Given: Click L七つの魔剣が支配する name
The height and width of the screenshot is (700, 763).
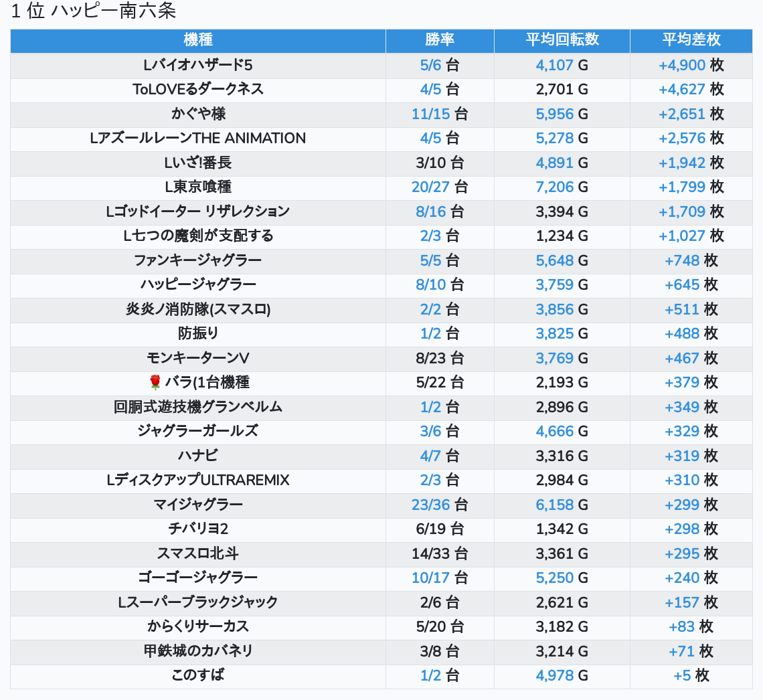Looking at the screenshot, I should pyautogui.click(x=198, y=236).
